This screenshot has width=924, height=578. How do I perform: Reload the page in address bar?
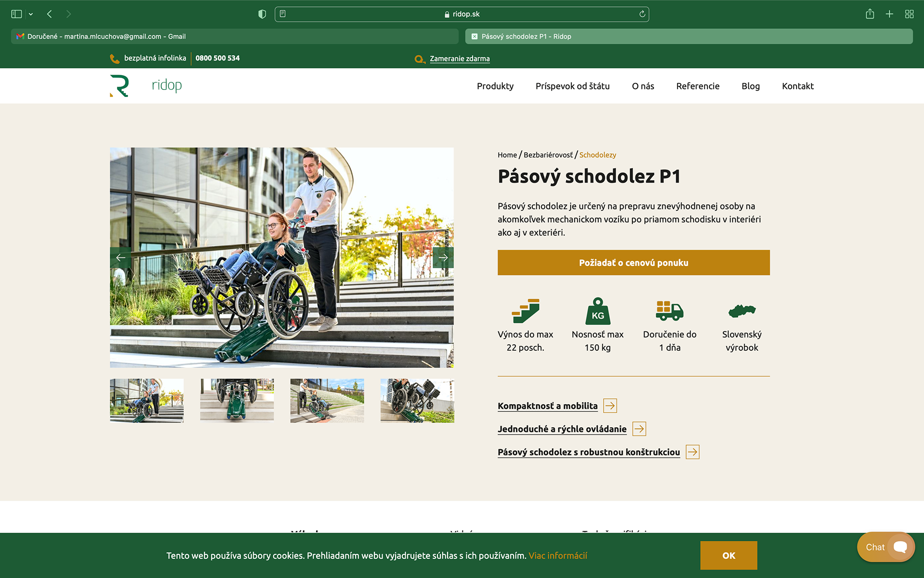coord(642,14)
